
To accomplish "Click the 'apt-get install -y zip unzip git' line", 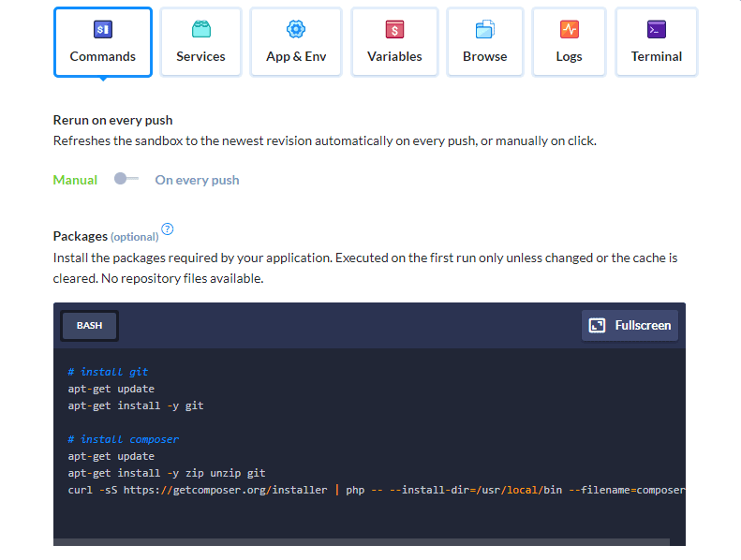I will pyautogui.click(x=167, y=473).
